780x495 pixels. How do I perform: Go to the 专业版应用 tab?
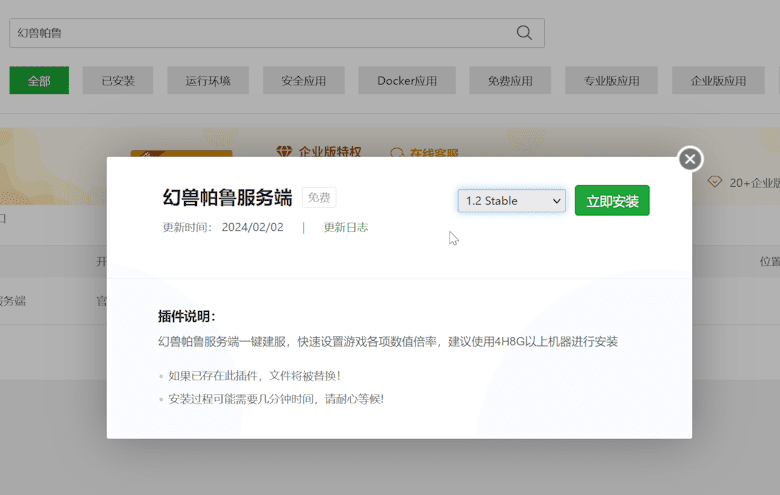(610, 81)
